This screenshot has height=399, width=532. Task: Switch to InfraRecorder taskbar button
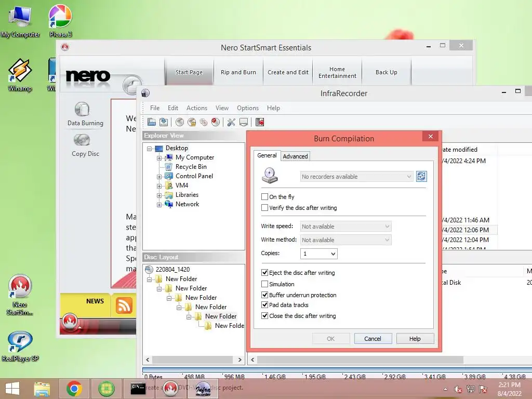pos(203,389)
